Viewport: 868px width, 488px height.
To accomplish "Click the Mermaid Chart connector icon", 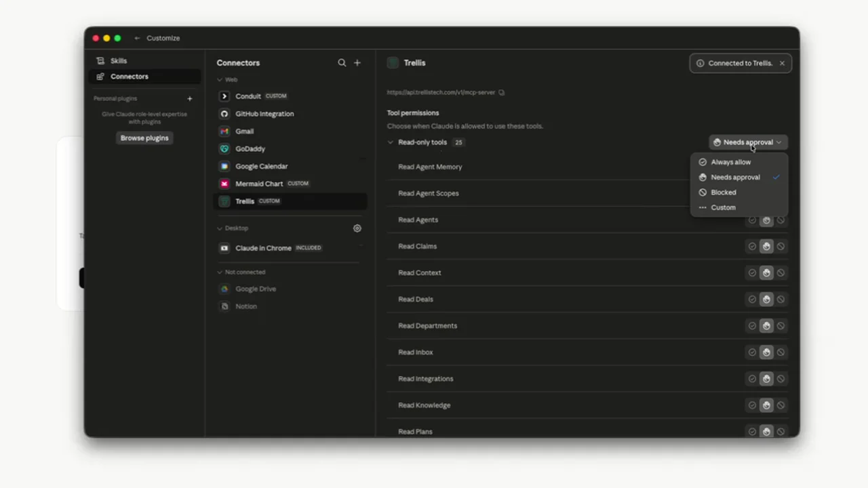I will (x=224, y=184).
